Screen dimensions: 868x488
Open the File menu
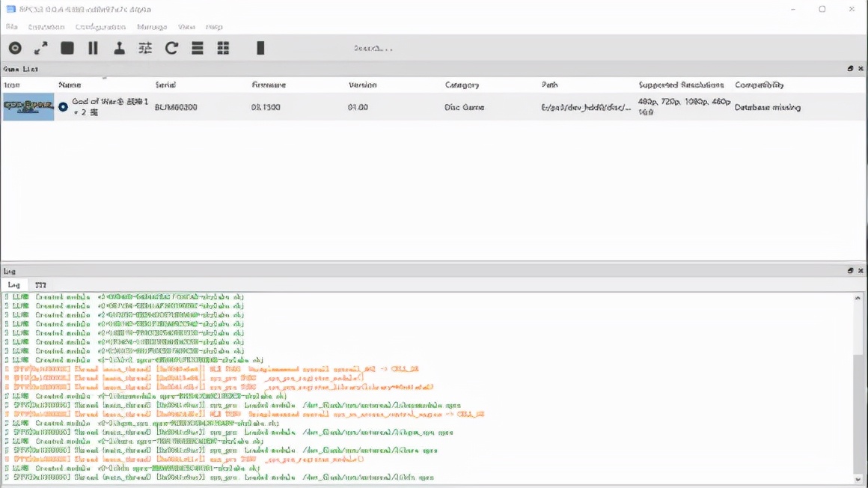11,27
